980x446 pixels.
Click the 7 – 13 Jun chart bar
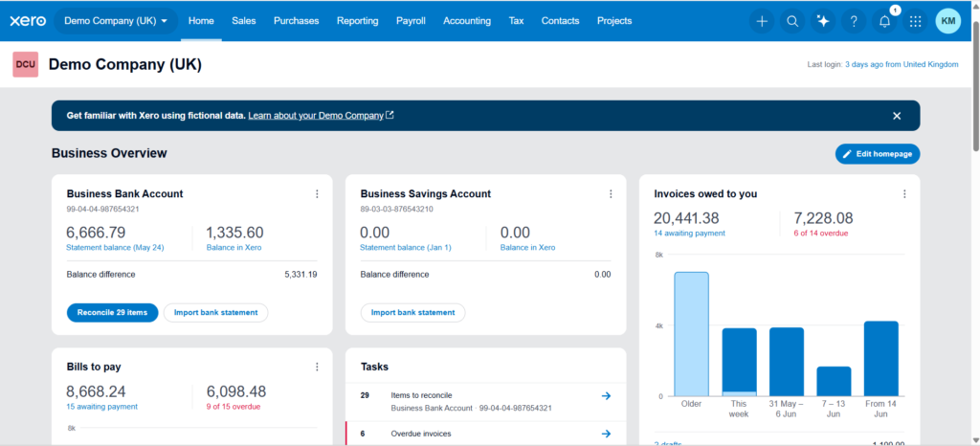tap(834, 381)
